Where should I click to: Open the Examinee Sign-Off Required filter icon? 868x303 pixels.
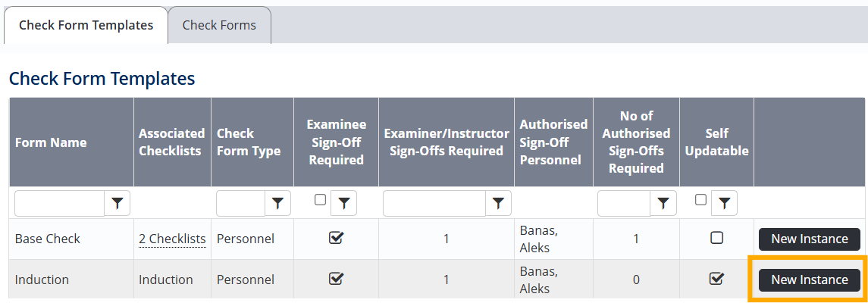(x=344, y=203)
